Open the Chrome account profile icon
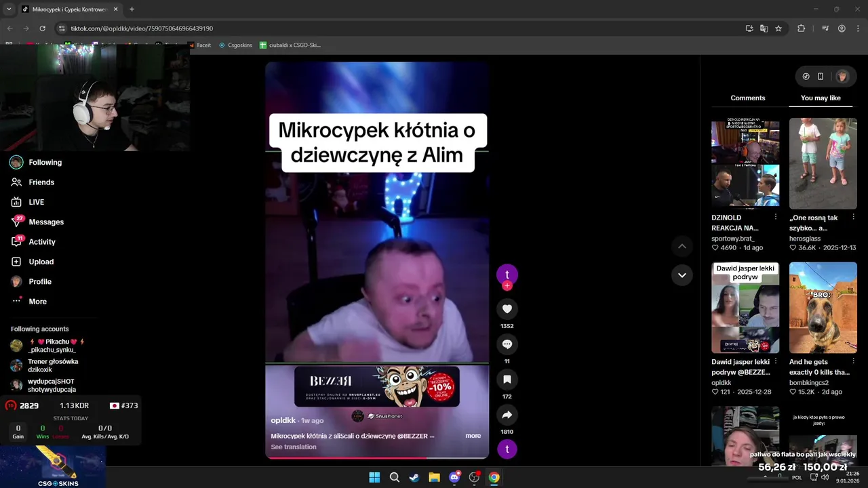Viewport: 868px width, 488px height. click(x=842, y=28)
